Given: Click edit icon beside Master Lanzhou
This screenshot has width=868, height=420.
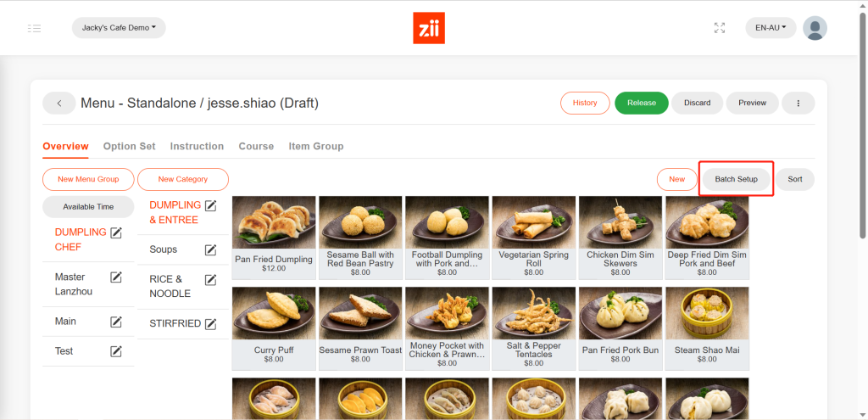Looking at the screenshot, I should 116,277.
